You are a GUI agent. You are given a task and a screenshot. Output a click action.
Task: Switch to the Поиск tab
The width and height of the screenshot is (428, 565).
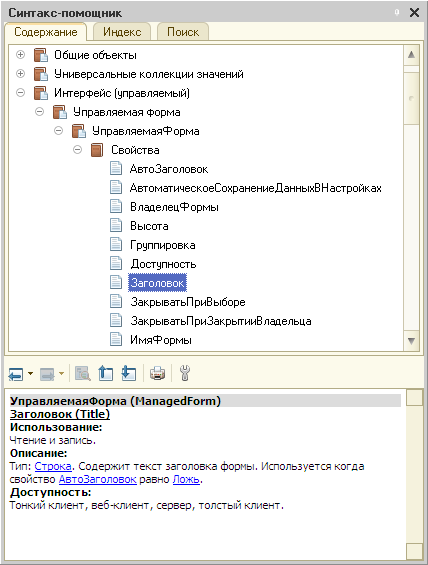click(183, 32)
